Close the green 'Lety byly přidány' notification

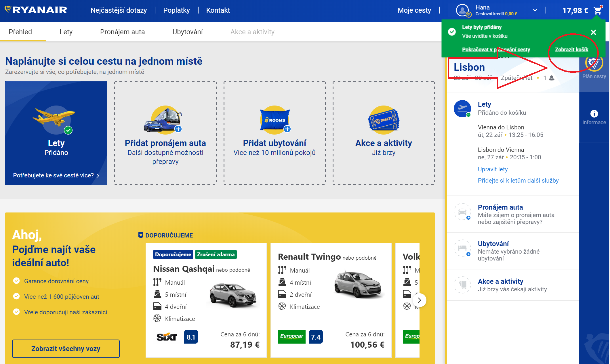click(593, 32)
